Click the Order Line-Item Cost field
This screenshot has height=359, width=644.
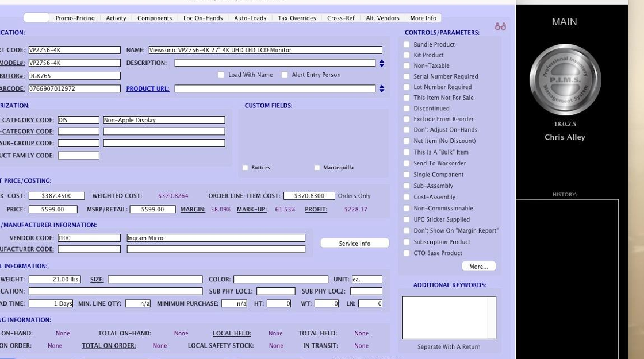[x=309, y=196]
